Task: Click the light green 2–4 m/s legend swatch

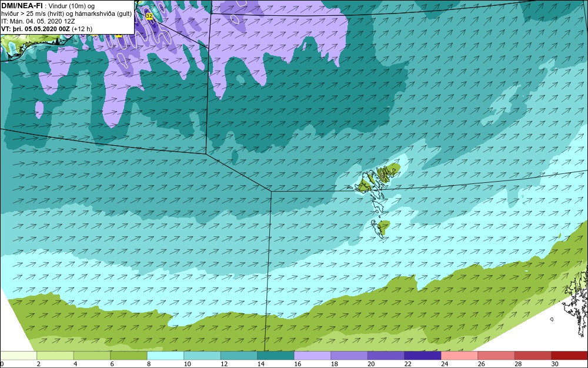Action: [x=55, y=356]
